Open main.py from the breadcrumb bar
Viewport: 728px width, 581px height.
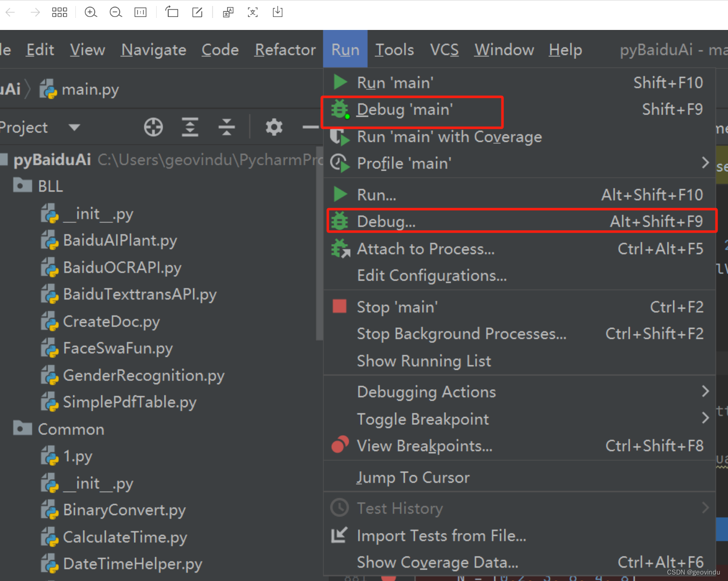click(90, 89)
